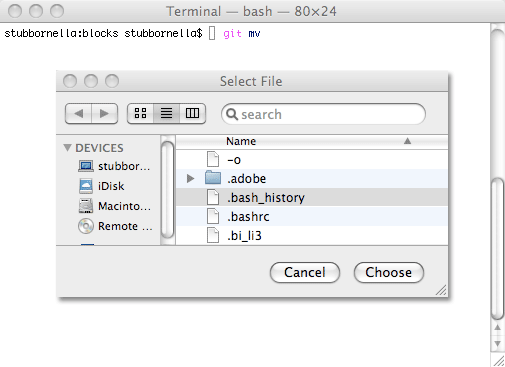The image size is (505, 367).
Task: Open iDisk from the sidebar
Action: point(102,186)
